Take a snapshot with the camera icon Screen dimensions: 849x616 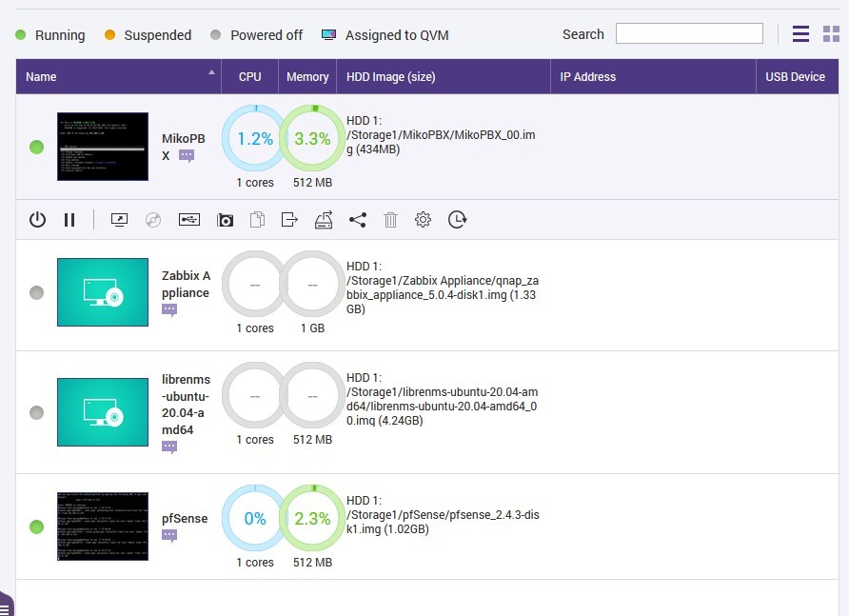(x=225, y=220)
